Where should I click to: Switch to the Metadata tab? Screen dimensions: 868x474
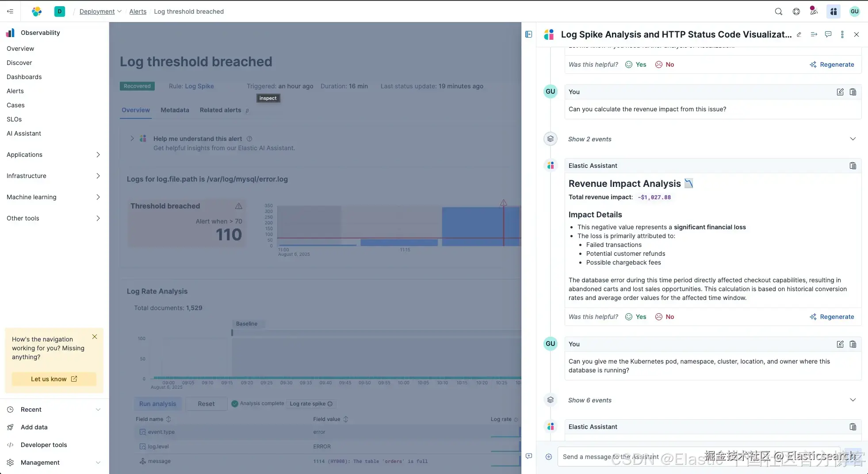(175, 110)
